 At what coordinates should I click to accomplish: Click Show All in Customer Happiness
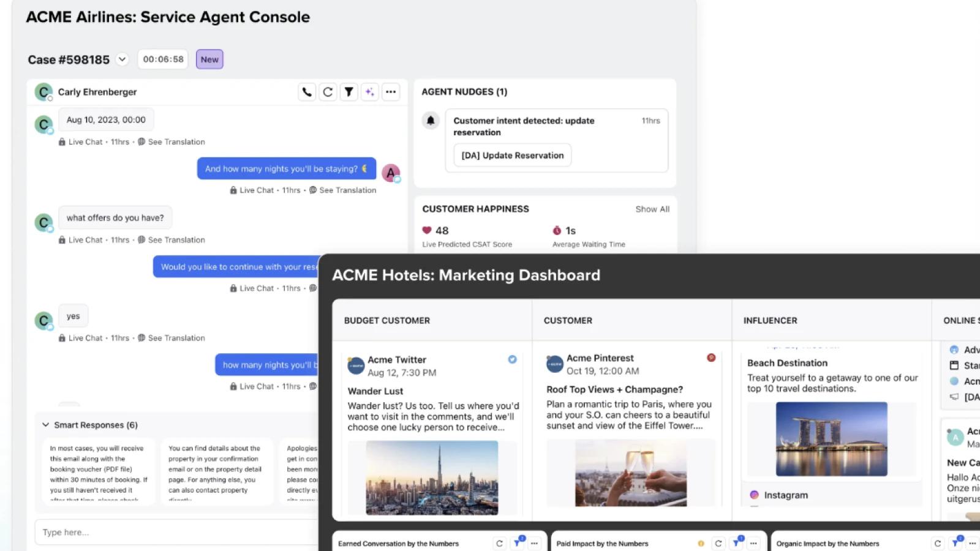point(652,209)
